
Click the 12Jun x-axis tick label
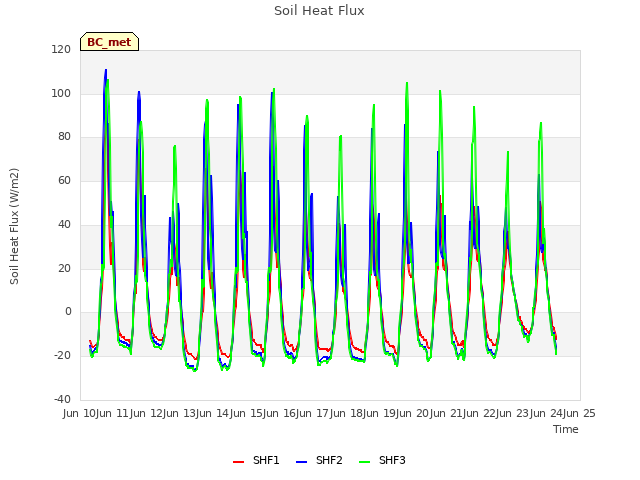(x=164, y=413)
